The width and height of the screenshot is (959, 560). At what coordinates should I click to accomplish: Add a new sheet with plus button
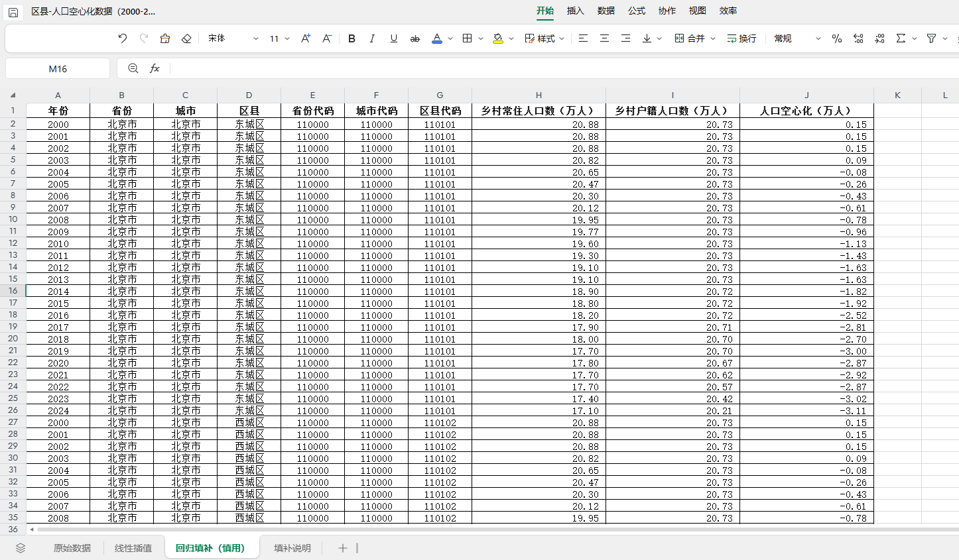tap(342, 548)
